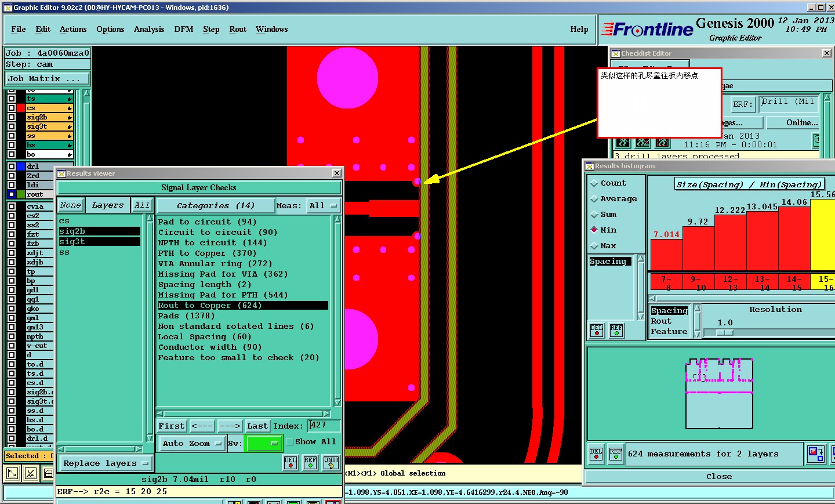Screen dimensions: 835x504
Task: Select Min radio in histogram
Action: pos(594,230)
